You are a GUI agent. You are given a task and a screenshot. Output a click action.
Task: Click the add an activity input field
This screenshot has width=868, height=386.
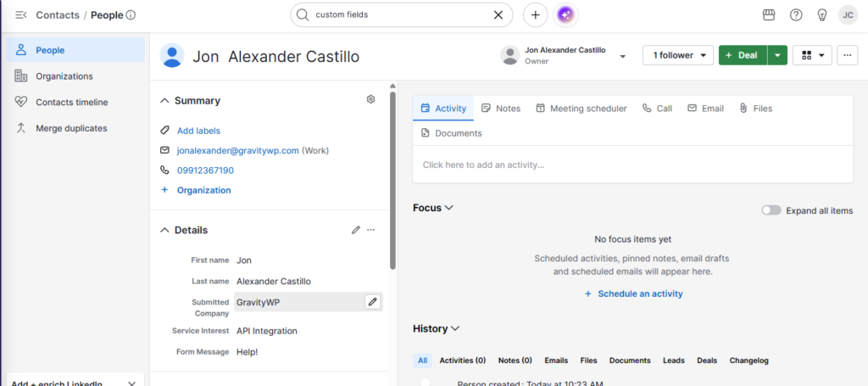tap(632, 165)
